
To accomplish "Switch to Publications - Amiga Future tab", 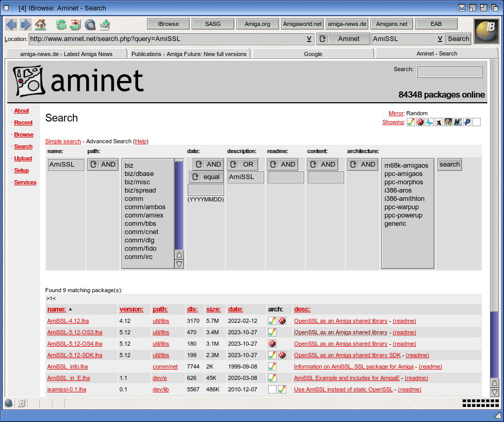I will pos(189,54).
